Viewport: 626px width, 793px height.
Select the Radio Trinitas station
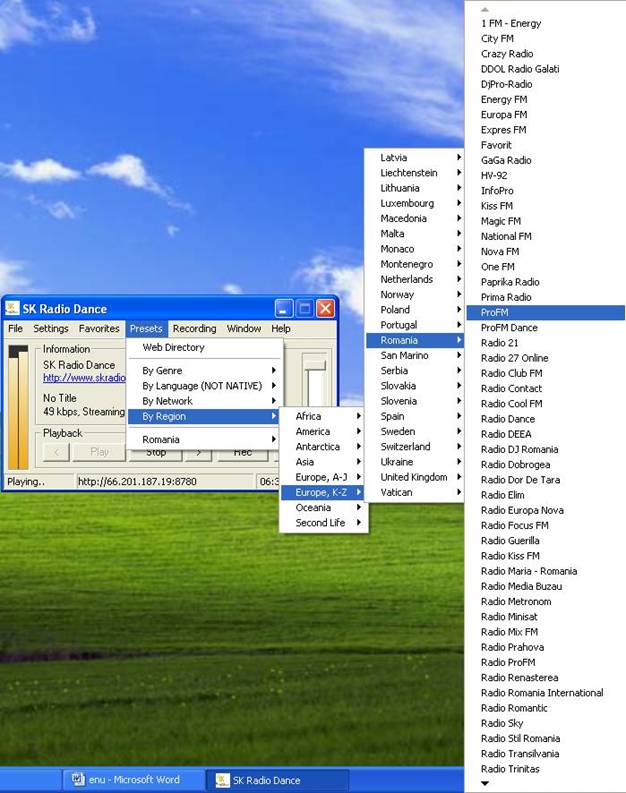pyautogui.click(x=546, y=769)
